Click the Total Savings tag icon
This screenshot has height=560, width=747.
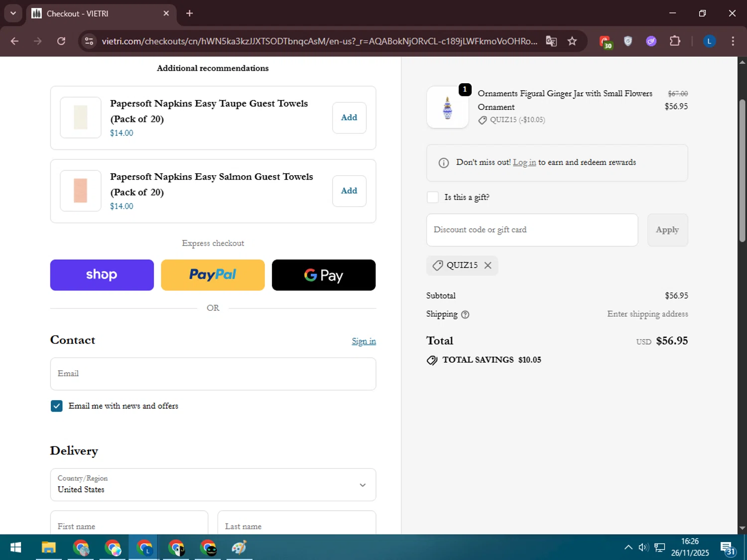click(x=432, y=360)
